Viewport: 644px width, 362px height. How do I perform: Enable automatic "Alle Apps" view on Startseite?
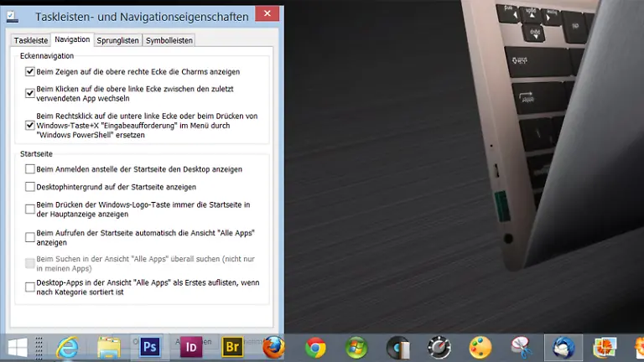(30, 237)
